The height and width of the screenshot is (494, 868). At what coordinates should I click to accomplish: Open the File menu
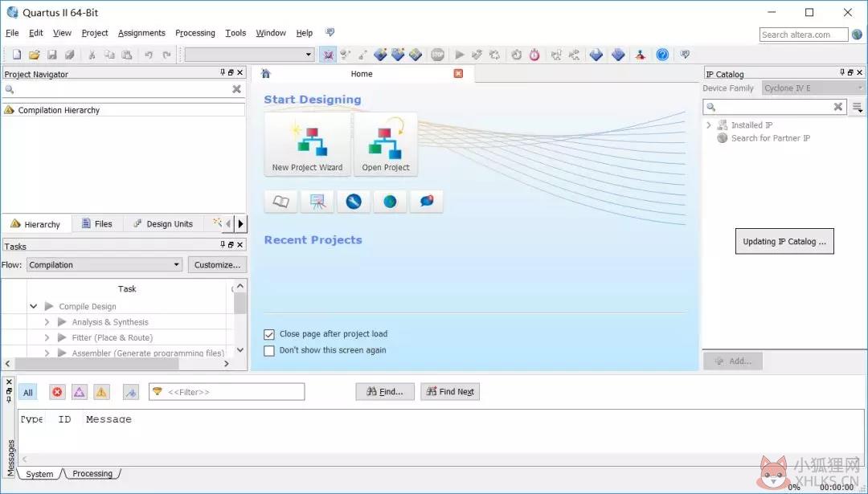click(x=11, y=33)
